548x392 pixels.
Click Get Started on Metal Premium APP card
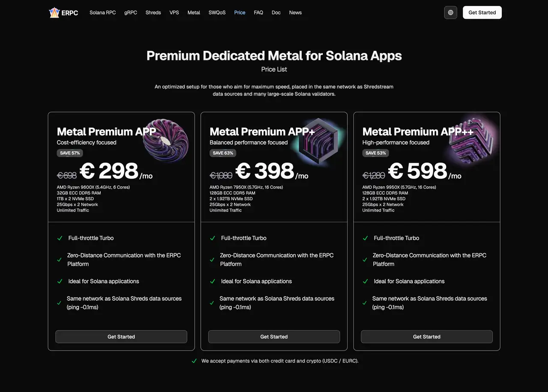121,337
